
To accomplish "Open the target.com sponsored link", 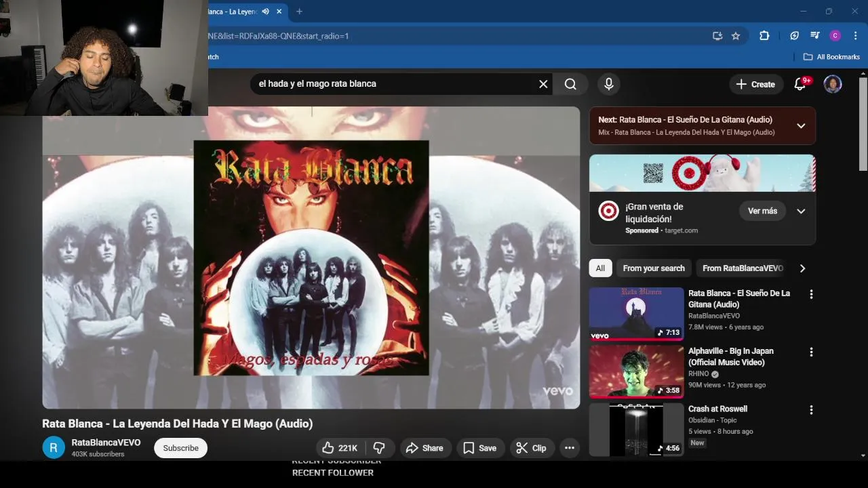I will pos(681,230).
